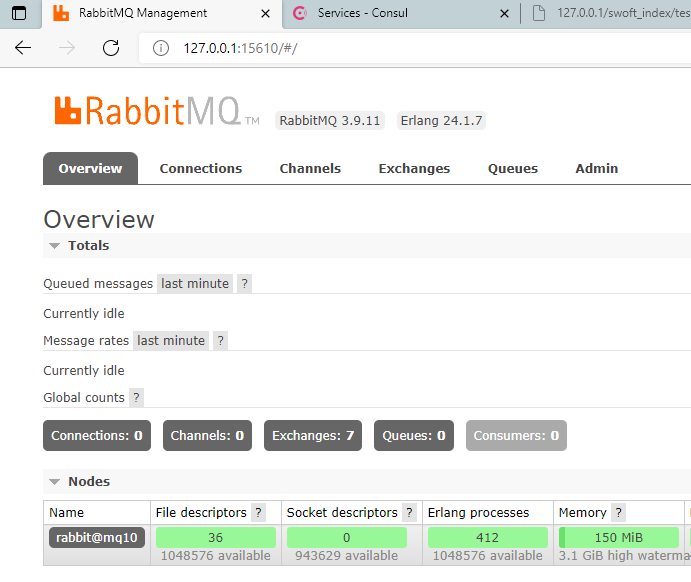Open help for File descriptors column
Viewport: 691px width, 582px height.
(258, 512)
